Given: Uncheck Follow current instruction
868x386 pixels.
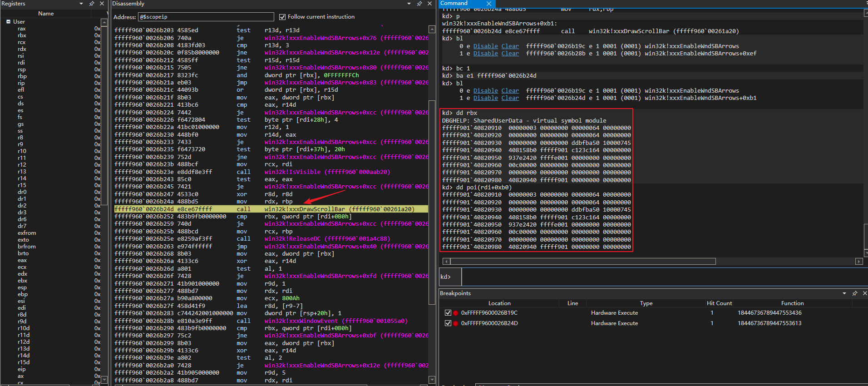Looking at the screenshot, I should click(x=282, y=17).
